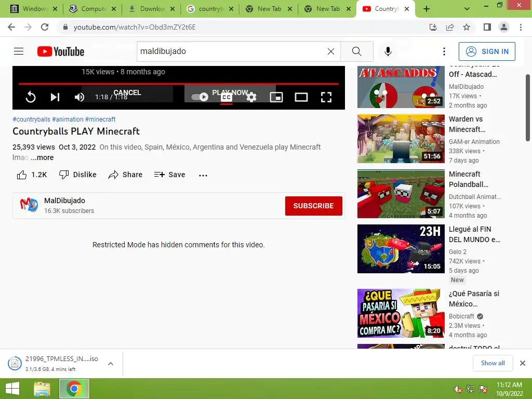Open Minecraft Polandball video thumbnail
532x399 pixels.
tap(401, 194)
